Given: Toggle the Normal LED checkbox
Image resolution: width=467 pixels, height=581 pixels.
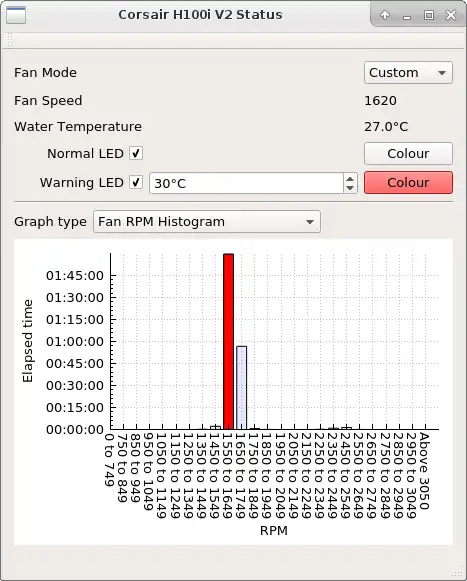Looking at the screenshot, I should [136, 153].
